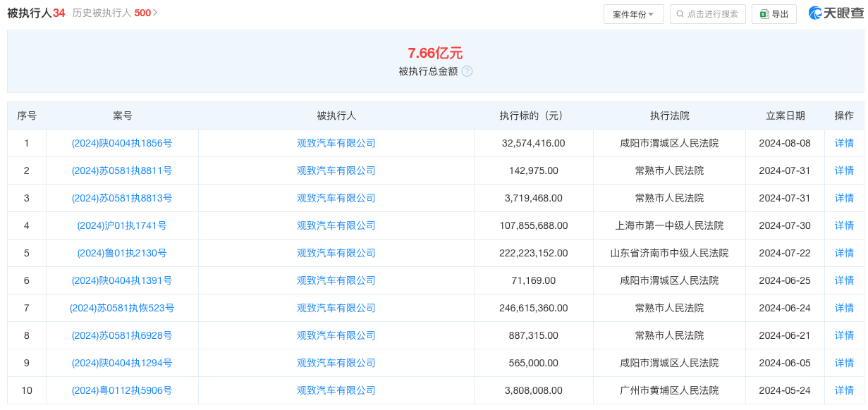Click the 序号 column header

pyautogui.click(x=27, y=116)
